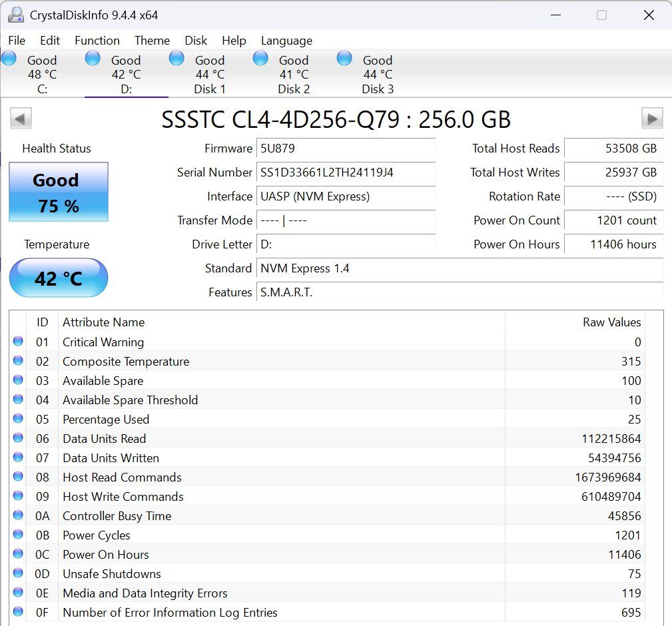Select the Percentage Used attribute name
Viewport: 672px width, 626px height.
point(106,419)
